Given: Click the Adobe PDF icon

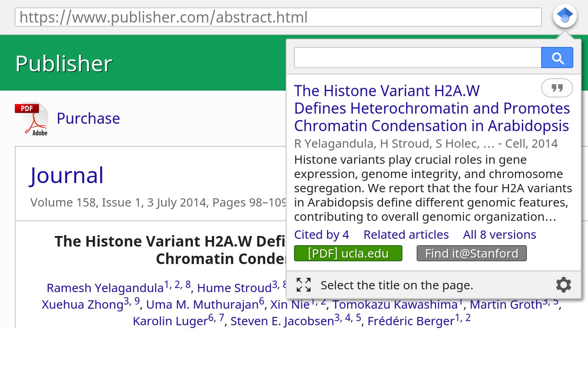Looking at the screenshot, I should click(x=31, y=119).
